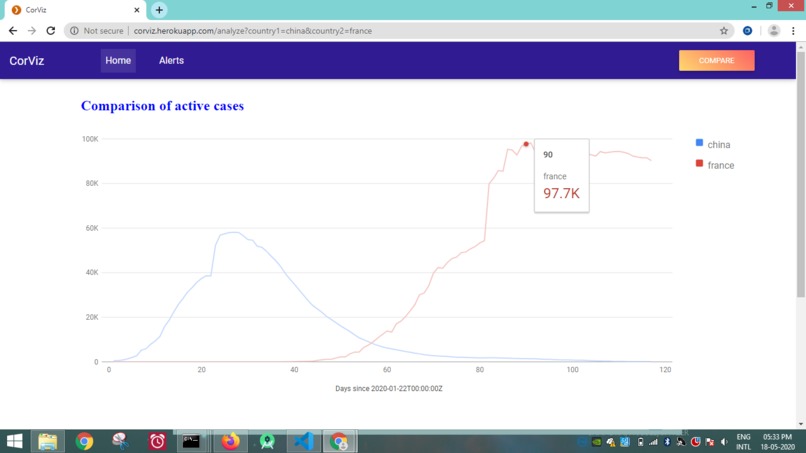Open the Windows Start menu

click(x=14, y=441)
